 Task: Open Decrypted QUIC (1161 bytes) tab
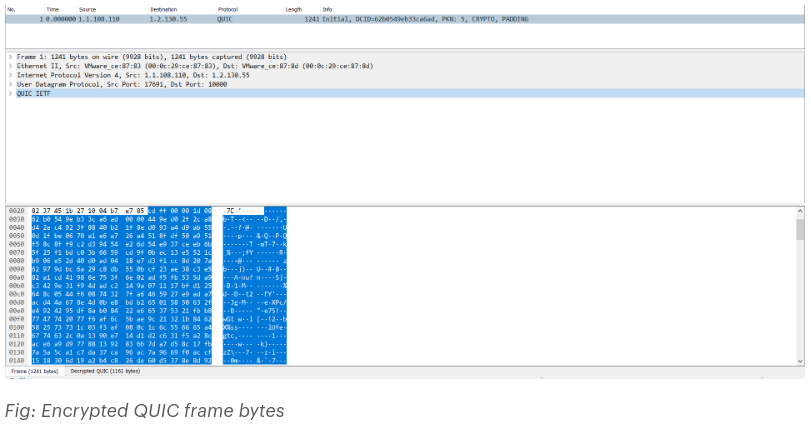(105, 372)
